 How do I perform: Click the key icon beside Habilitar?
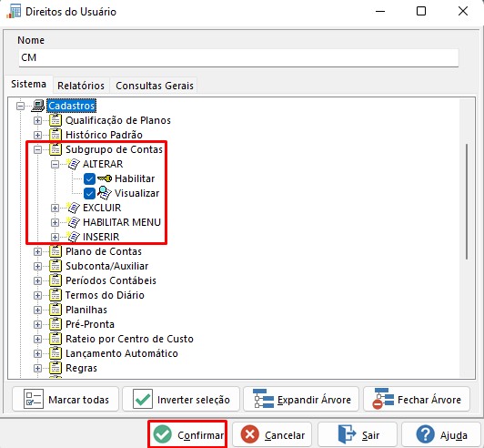click(x=105, y=178)
